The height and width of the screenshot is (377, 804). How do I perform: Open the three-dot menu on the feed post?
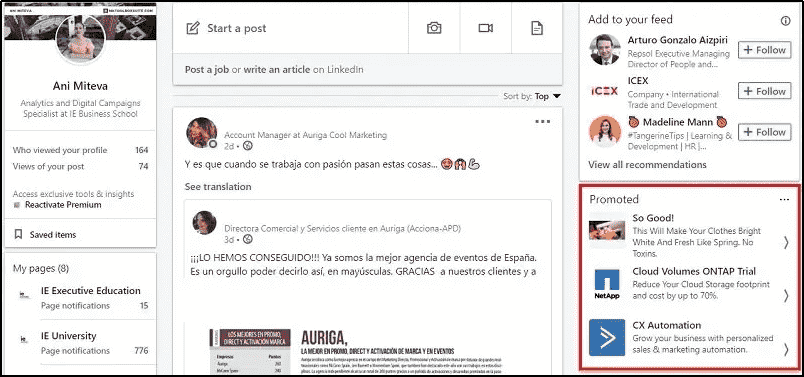tap(542, 122)
